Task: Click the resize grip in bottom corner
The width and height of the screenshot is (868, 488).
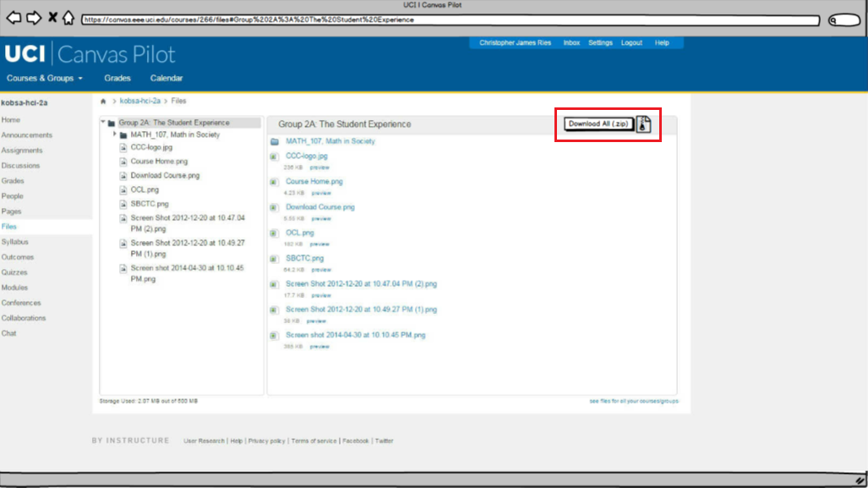Action: (860, 480)
